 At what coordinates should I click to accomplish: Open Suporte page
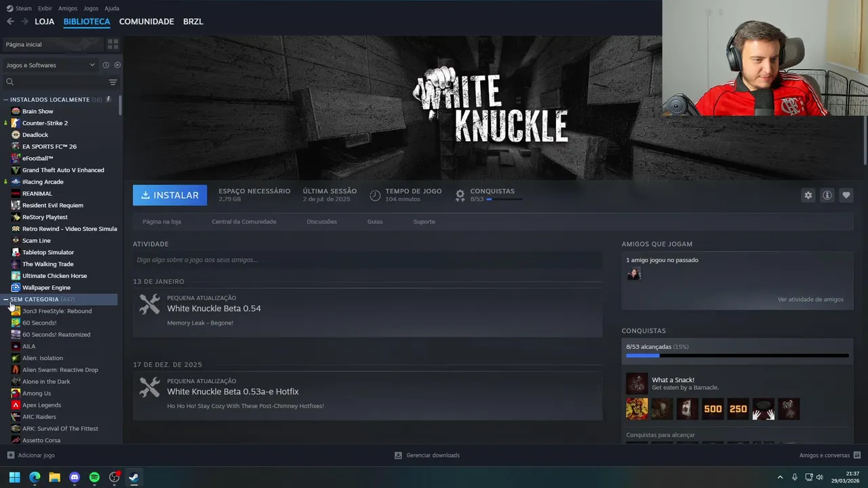(x=424, y=222)
